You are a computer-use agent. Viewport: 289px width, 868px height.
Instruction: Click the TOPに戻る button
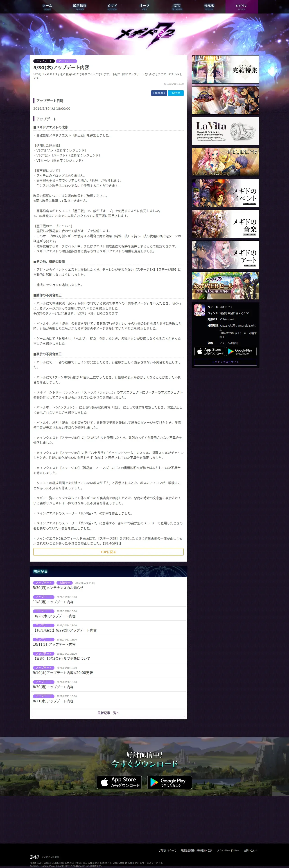pos(108,552)
